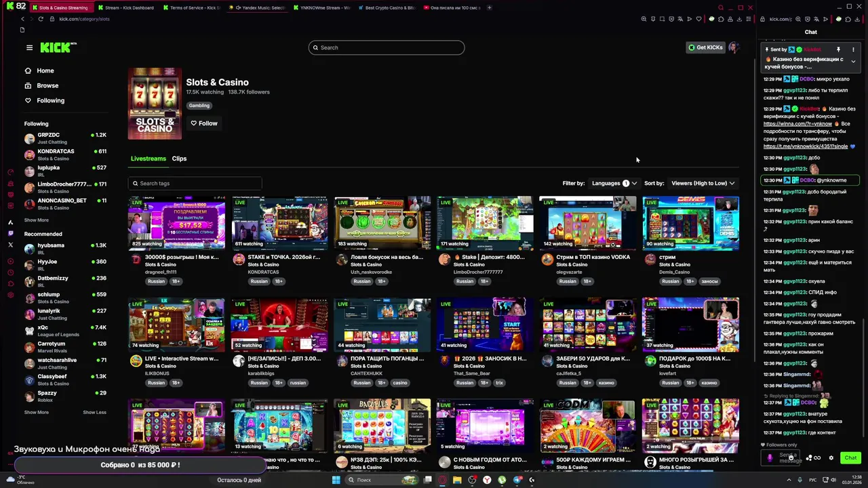The height and width of the screenshot is (488, 868).
Task: Click the 'заносы' tag on Demis_Casino stream
Action: [709, 281]
